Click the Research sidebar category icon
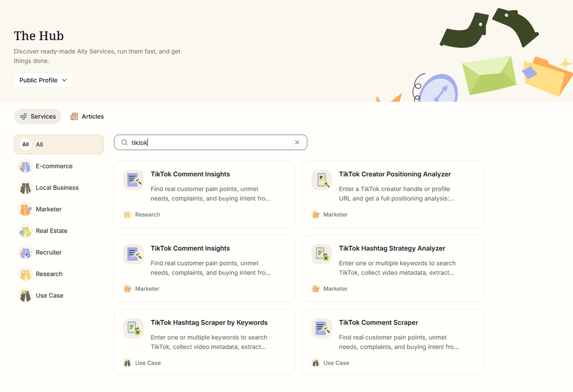573x392 pixels. [25, 274]
